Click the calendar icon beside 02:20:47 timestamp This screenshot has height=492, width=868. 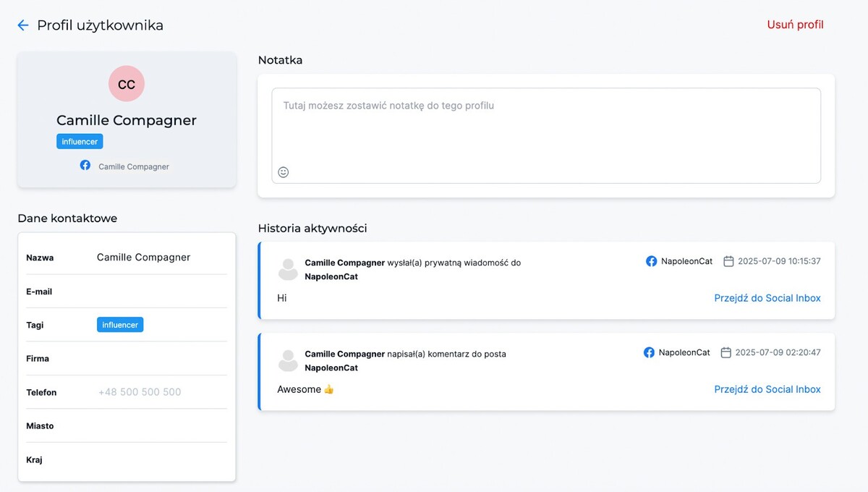pos(726,352)
